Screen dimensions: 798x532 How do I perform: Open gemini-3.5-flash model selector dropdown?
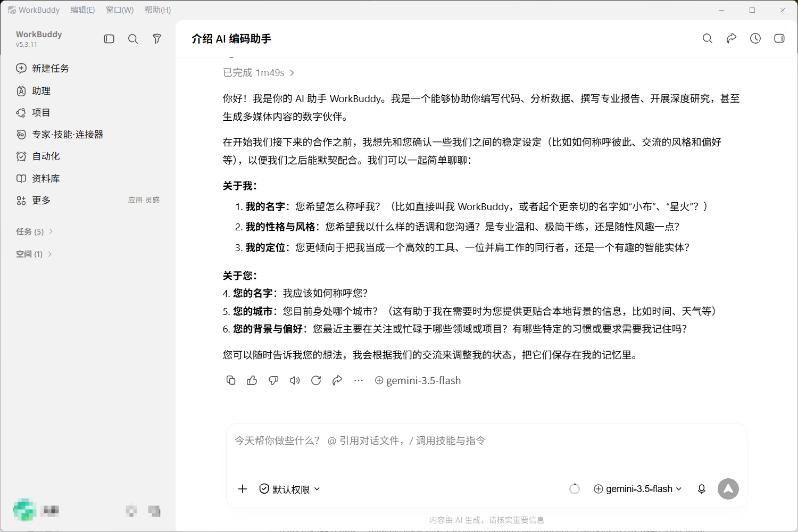point(638,489)
